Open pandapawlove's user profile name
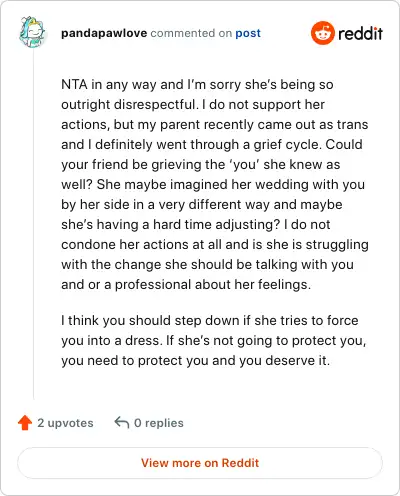Screen dimensions: 400x496 [x=104, y=33]
